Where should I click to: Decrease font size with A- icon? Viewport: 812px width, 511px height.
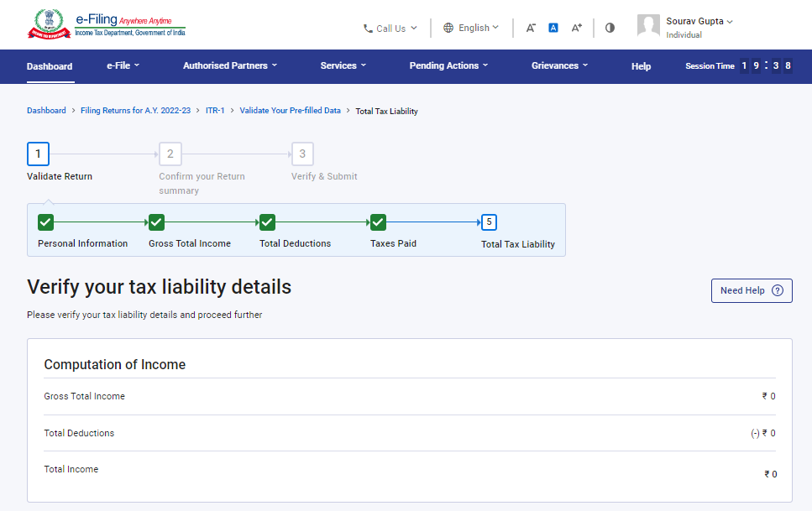coord(531,28)
